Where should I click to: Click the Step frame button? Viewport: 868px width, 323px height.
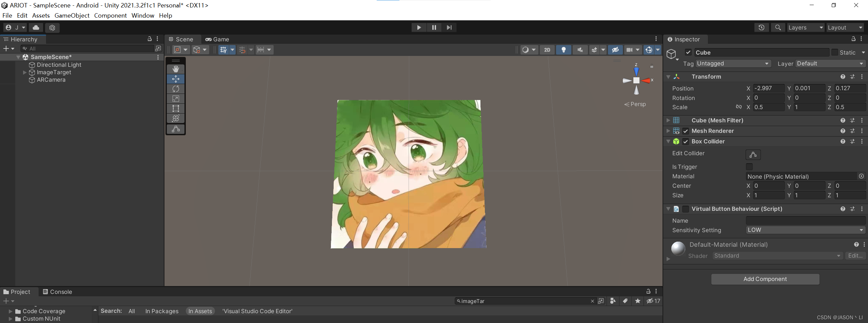point(449,27)
